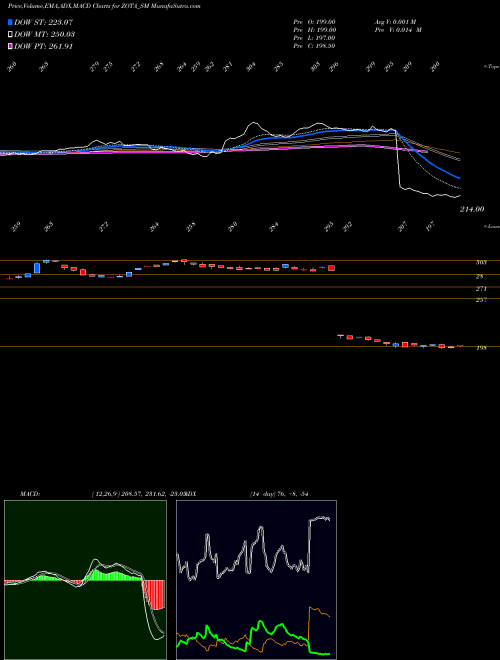The width and height of the screenshot is (500, 660).
Task: Click the large red candle before the price gap
Action: click(x=331, y=268)
